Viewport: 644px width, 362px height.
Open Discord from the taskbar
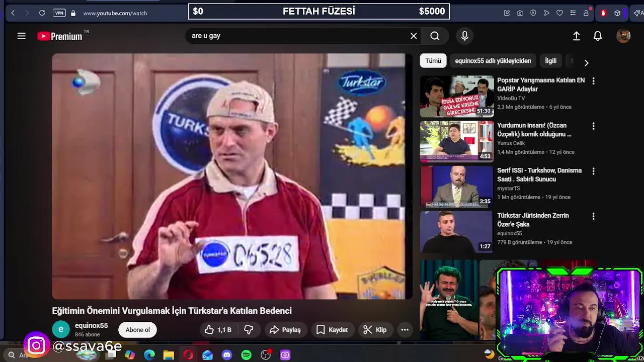(x=227, y=355)
